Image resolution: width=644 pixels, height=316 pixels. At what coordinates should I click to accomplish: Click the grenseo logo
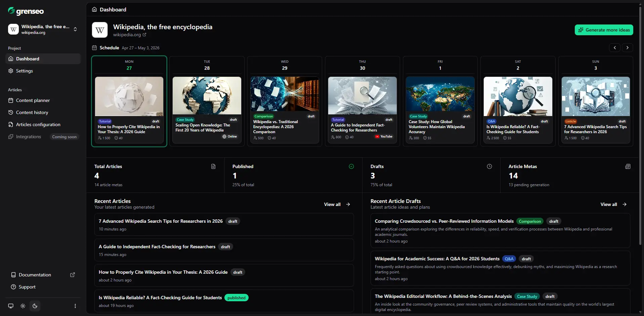tap(26, 11)
